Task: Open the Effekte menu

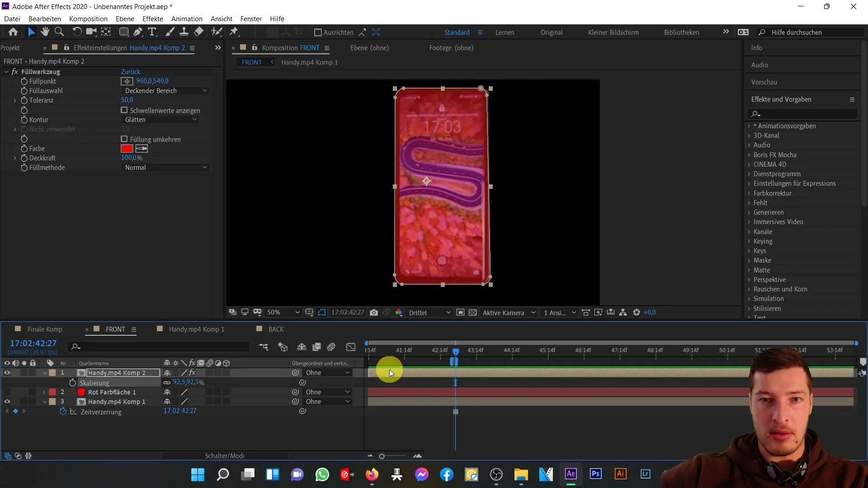Action: pyautogui.click(x=153, y=19)
